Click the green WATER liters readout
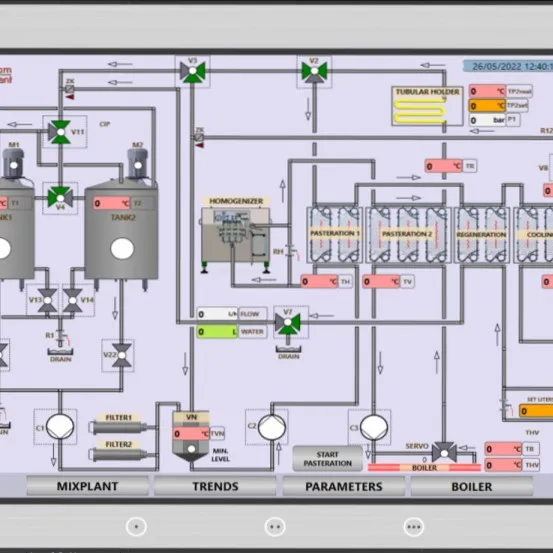Screen dimensions: 553x553 [x=217, y=332]
